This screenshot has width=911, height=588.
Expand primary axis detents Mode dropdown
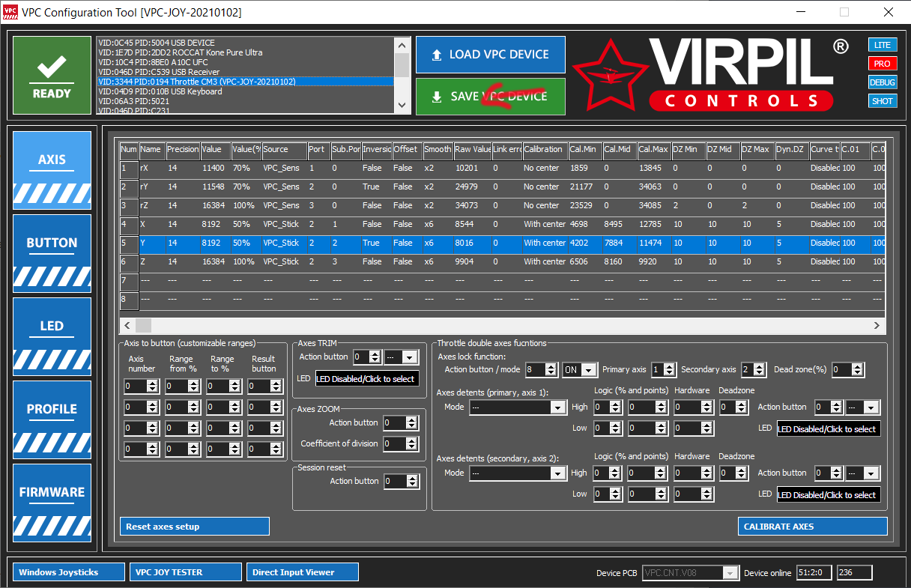(x=557, y=407)
